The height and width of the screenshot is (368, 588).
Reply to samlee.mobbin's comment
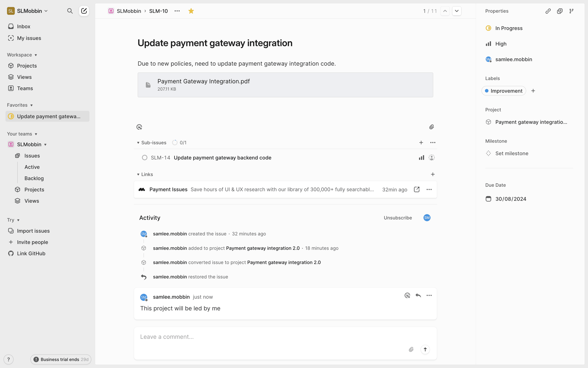(x=418, y=295)
